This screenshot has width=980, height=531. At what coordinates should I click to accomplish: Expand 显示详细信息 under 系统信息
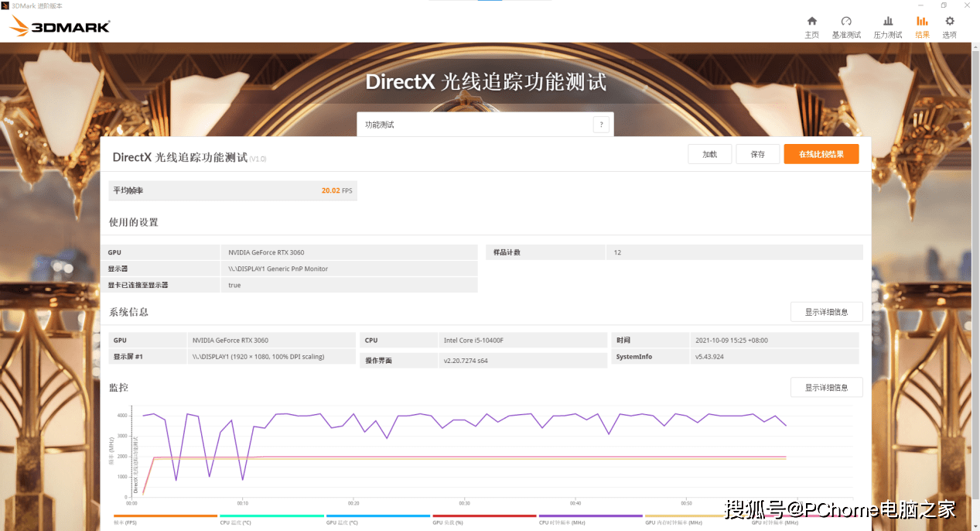[826, 311]
